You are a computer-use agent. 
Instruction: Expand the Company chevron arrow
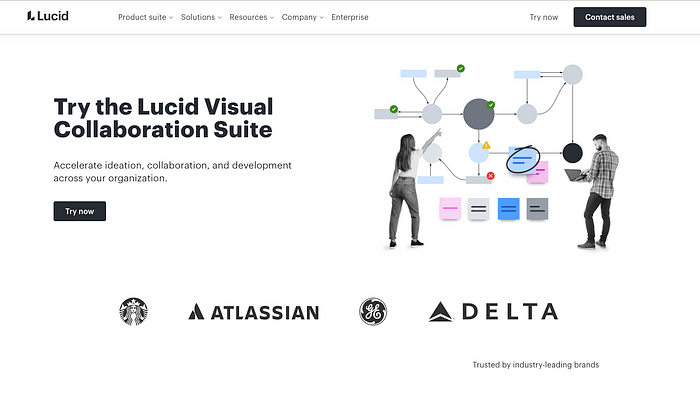pyautogui.click(x=321, y=18)
